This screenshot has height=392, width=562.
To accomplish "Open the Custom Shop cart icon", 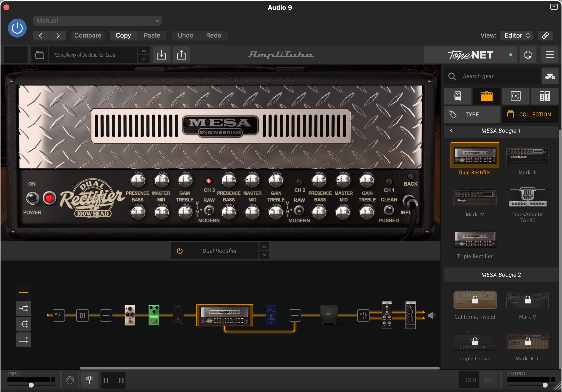I will 550,76.
